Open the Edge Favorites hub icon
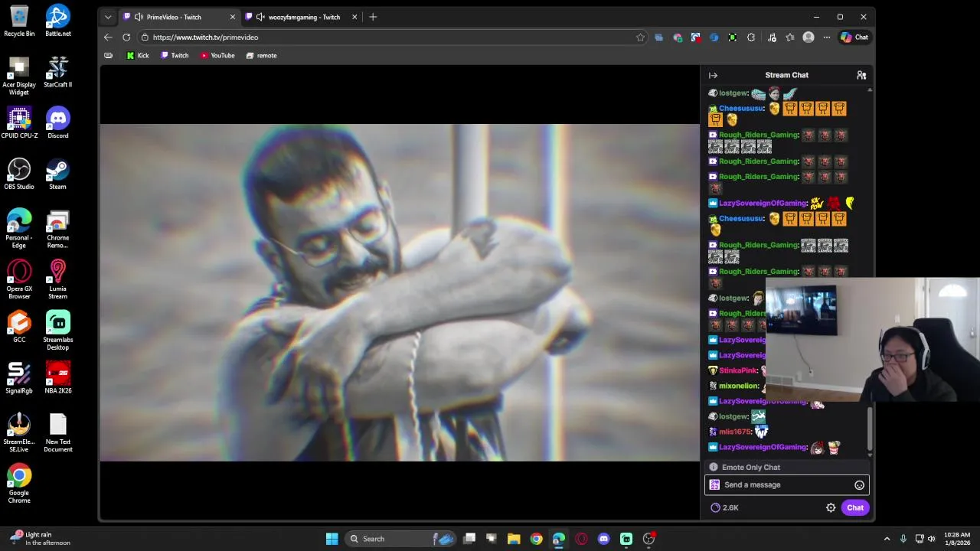Screen dimensions: 980x551 pyautogui.click(x=790, y=37)
